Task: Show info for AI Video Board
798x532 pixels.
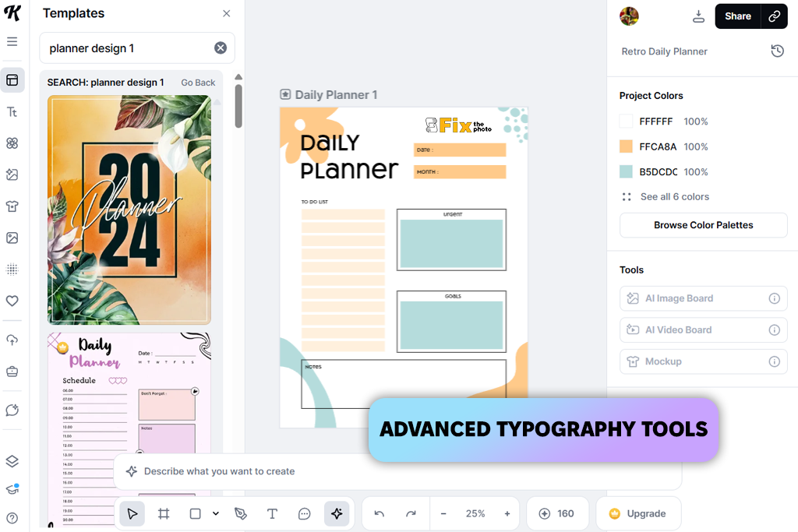Action: (774, 330)
